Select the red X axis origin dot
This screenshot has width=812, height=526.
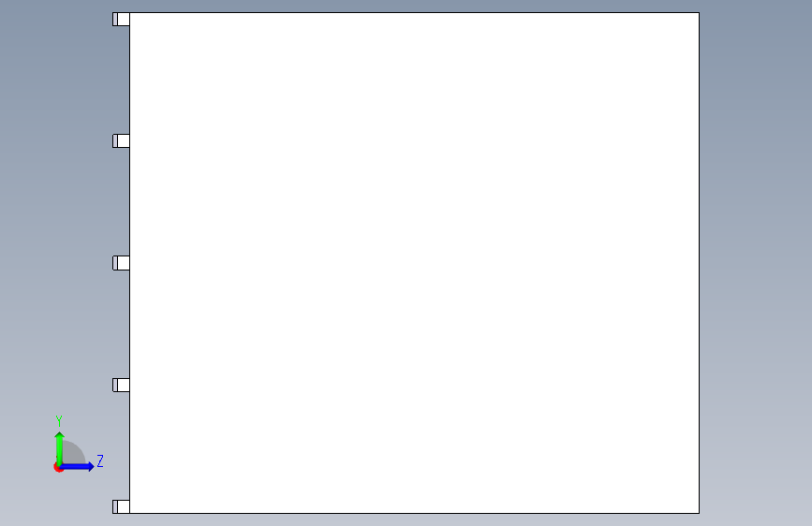pos(57,467)
